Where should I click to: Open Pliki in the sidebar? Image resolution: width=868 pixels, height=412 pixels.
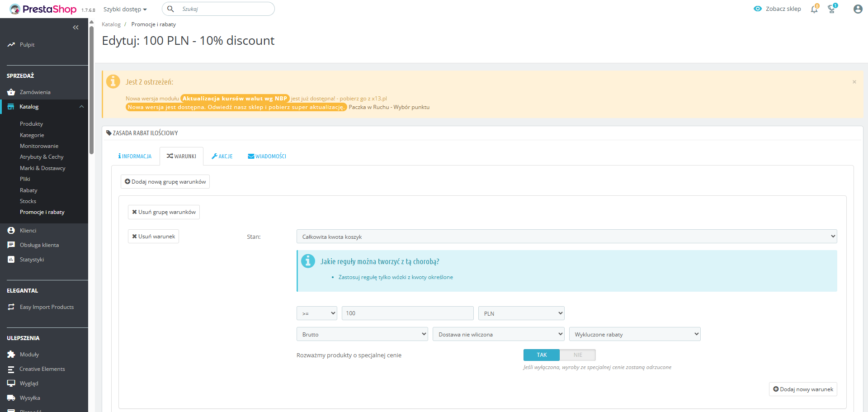point(25,179)
